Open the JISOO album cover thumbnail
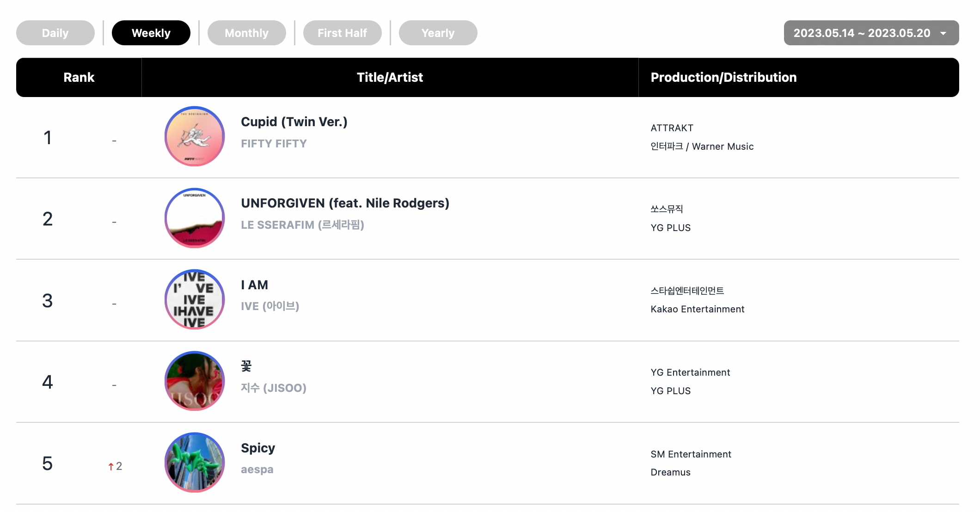The height and width of the screenshot is (512, 980). [x=195, y=381]
